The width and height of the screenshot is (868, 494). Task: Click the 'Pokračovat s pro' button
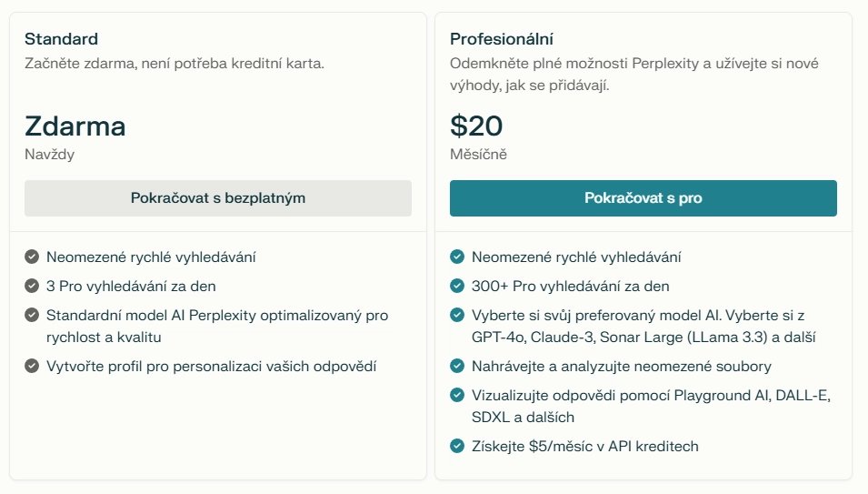coord(643,198)
